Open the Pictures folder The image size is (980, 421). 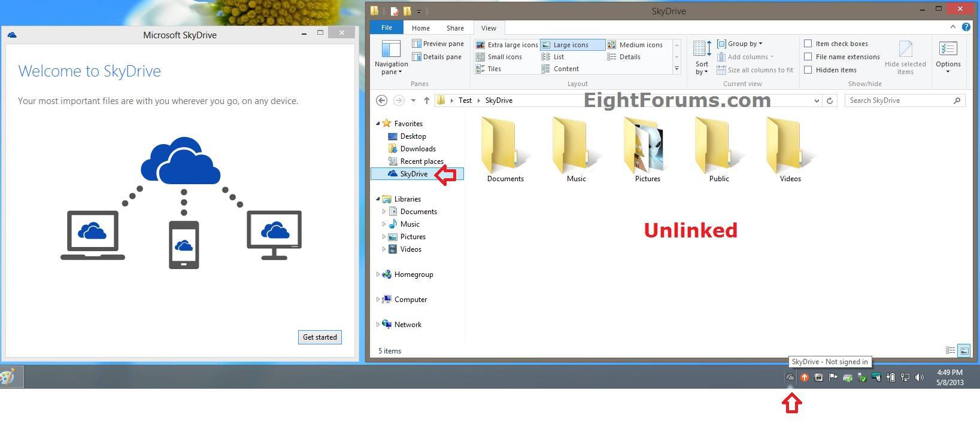click(x=647, y=150)
